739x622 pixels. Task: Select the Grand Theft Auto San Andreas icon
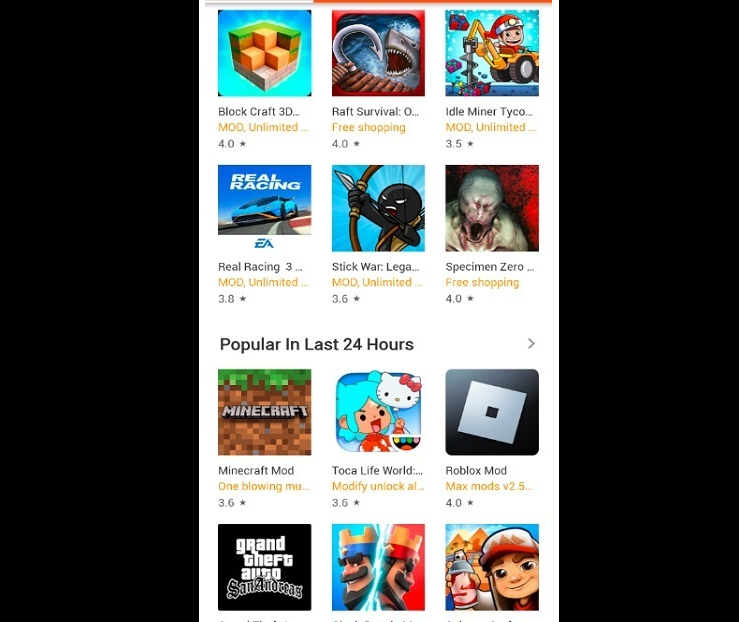264,567
